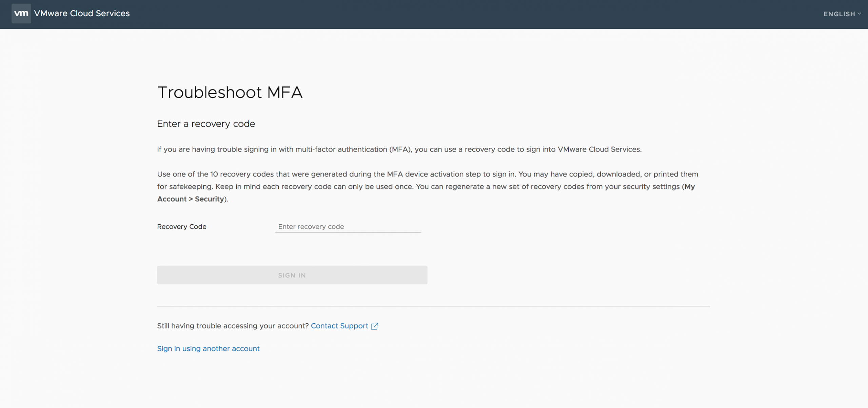Screen dimensions: 868x408
Task: Focus the Enter recovery code field
Action: 348,226
